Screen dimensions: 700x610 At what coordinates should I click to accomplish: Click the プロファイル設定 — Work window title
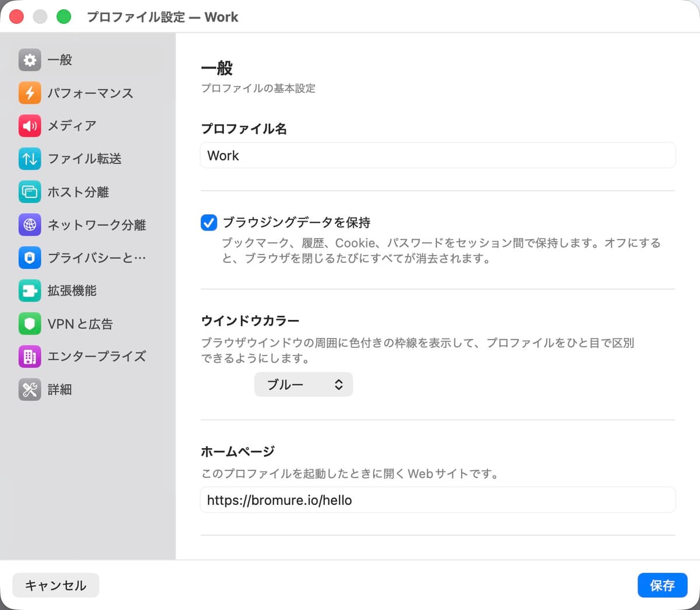(163, 17)
